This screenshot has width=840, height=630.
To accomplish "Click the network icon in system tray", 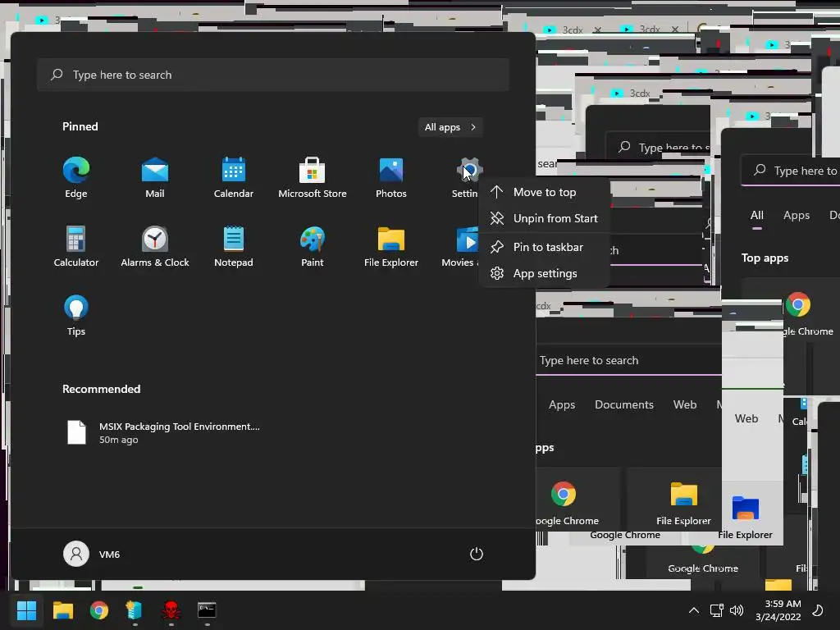I will click(716, 610).
